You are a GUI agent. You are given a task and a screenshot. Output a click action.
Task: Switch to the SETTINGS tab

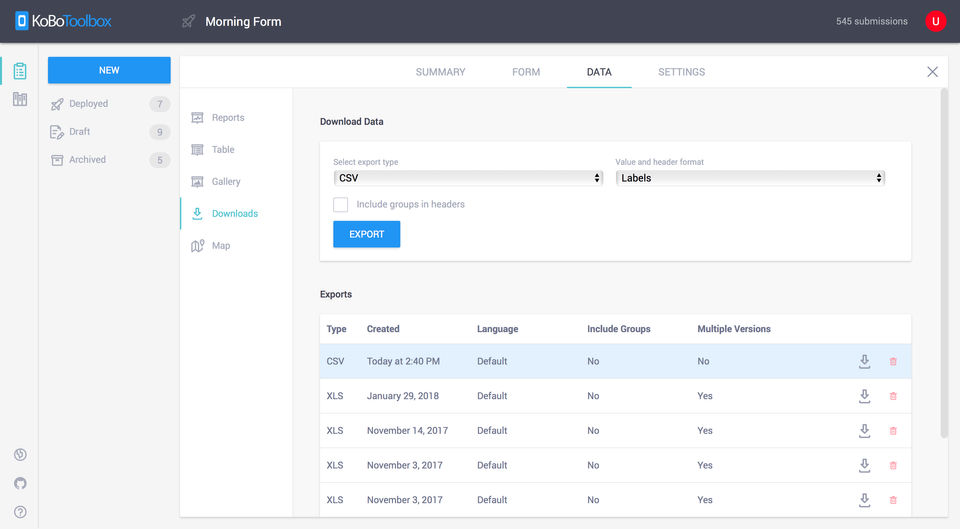coord(681,72)
